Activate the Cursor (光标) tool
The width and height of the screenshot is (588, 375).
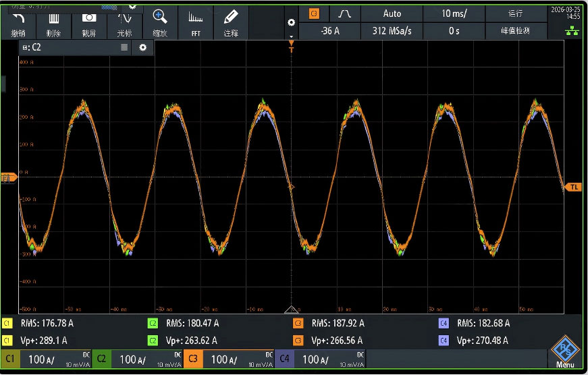click(x=124, y=23)
